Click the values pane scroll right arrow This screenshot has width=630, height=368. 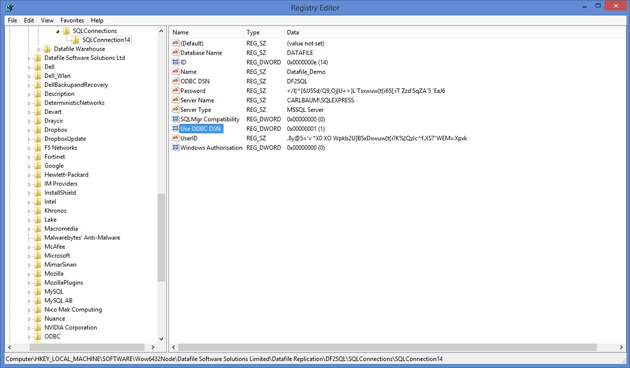tap(621, 347)
